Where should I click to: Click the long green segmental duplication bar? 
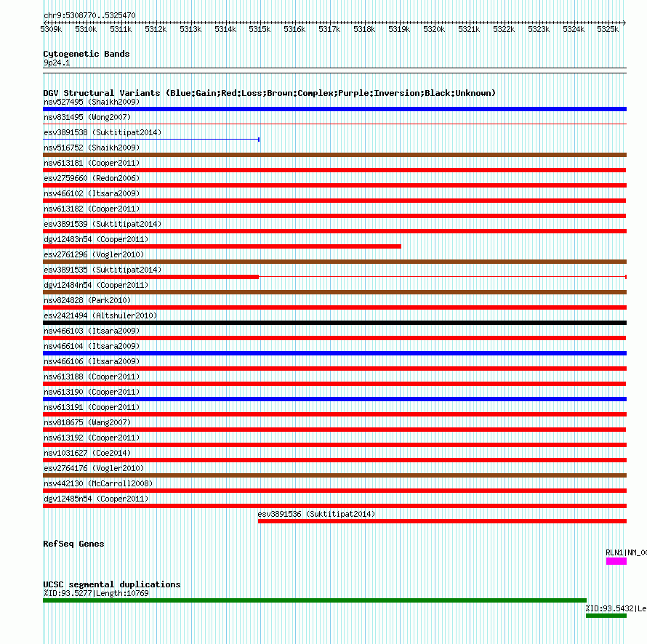(315, 600)
